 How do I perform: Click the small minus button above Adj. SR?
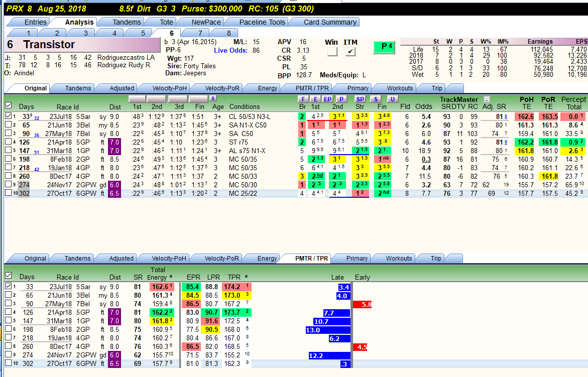click(x=487, y=99)
